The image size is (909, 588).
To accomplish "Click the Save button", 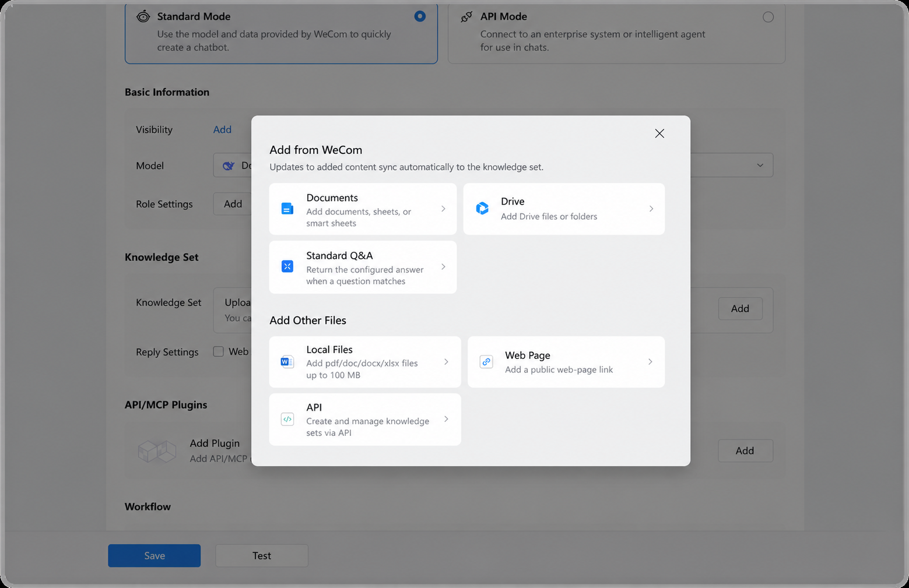I will (x=155, y=555).
